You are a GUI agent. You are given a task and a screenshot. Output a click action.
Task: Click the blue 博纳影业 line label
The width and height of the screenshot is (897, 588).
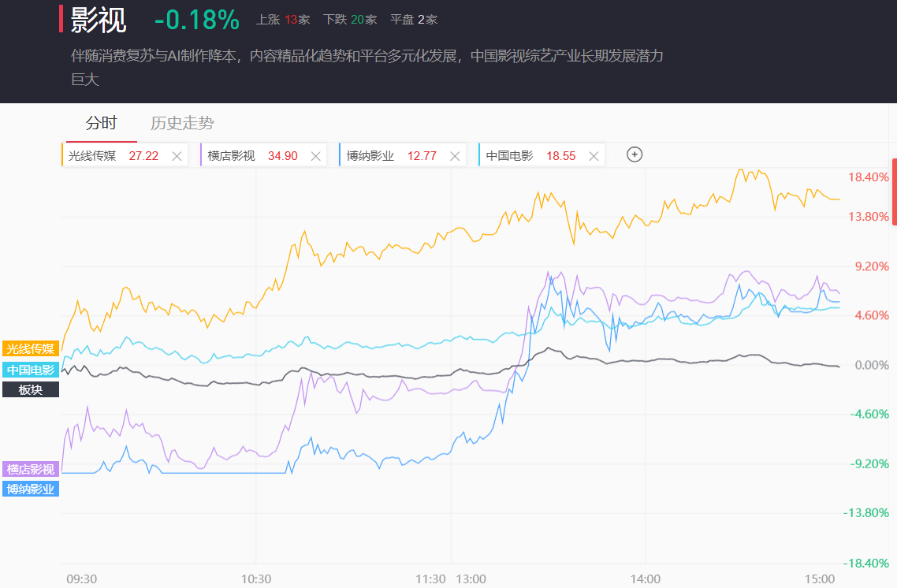click(x=31, y=489)
